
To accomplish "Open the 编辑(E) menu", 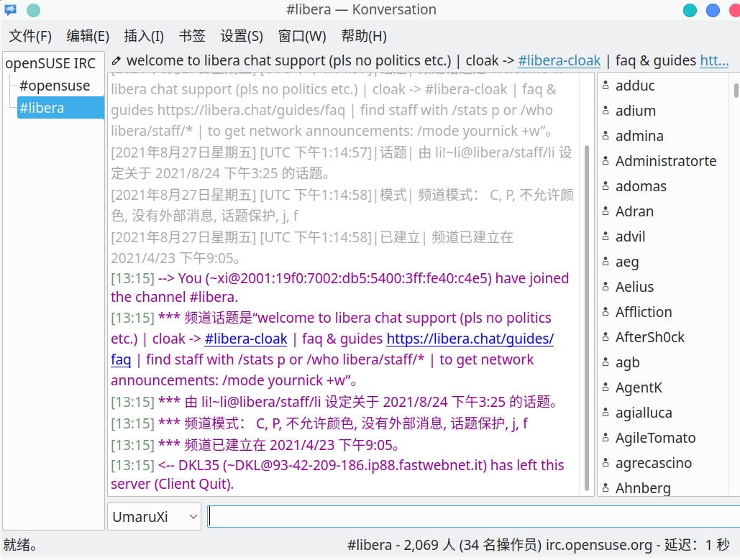I will point(88,36).
